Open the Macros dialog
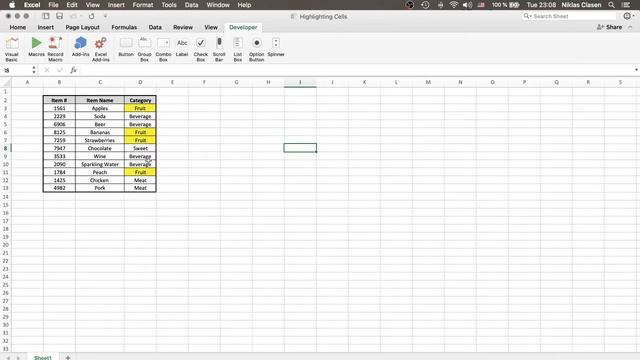640x360 pixels. (36, 47)
